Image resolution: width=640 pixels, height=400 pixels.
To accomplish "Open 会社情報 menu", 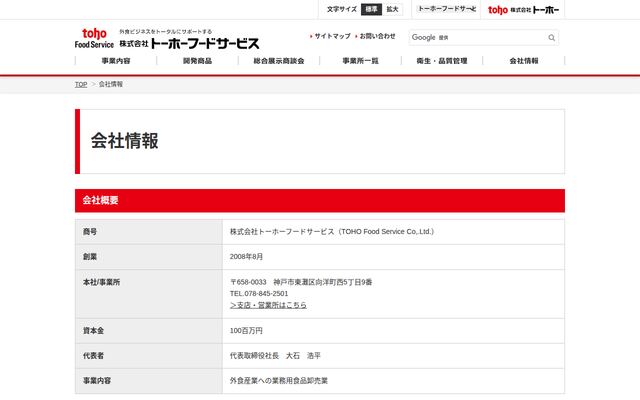I will [524, 61].
